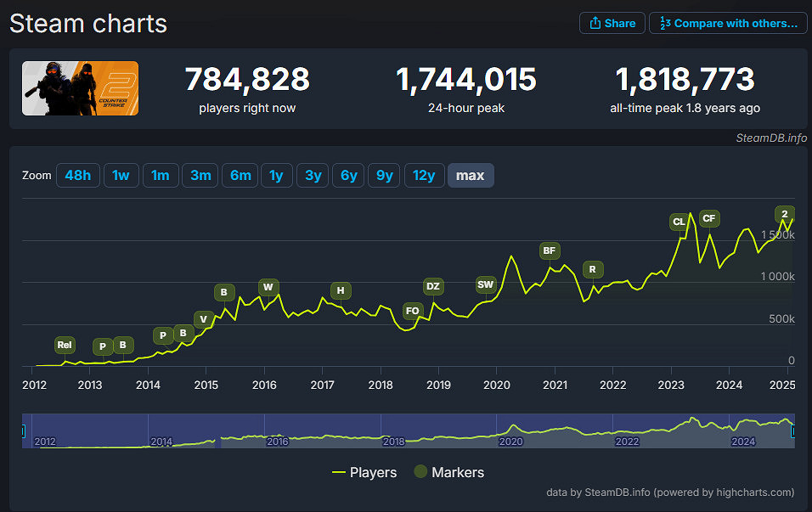Click the CF marker on chart
The image size is (812, 512).
(709, 218)
